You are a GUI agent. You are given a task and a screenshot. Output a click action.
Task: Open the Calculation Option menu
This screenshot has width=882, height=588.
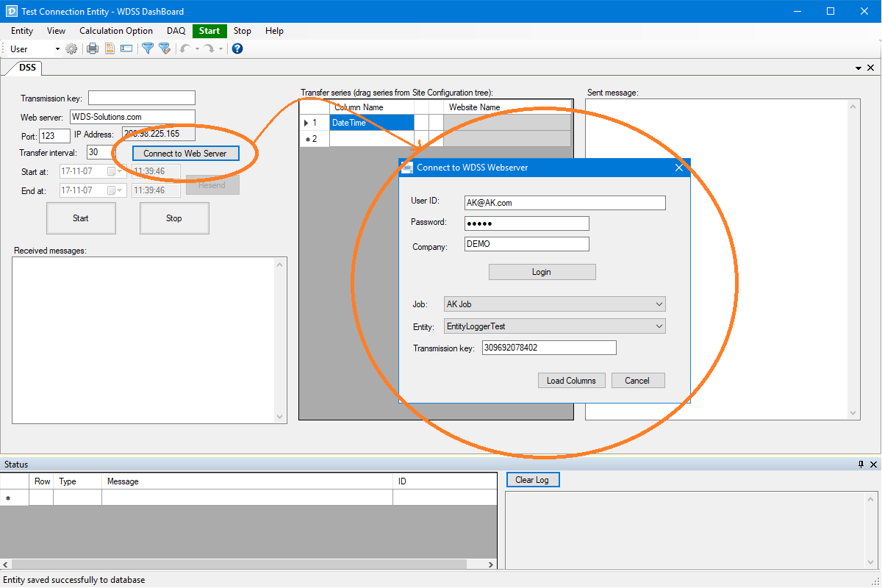pos(116,31)
